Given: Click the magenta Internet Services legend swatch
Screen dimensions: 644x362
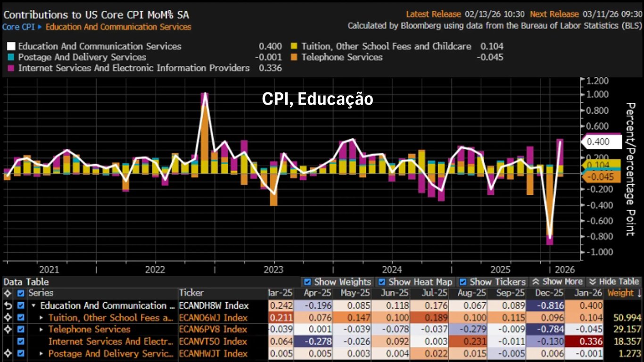Looking at the screenshot, I should coord(11,68).
